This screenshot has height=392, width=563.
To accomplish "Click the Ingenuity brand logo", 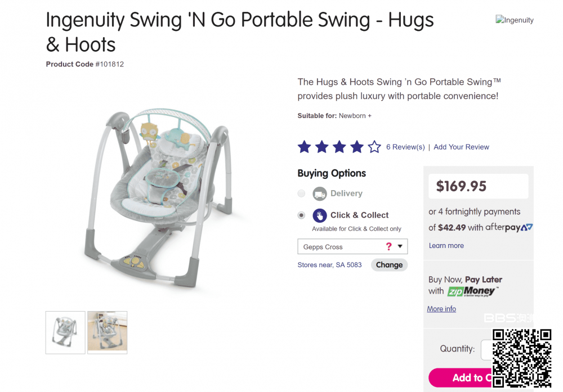I will 514,20.
